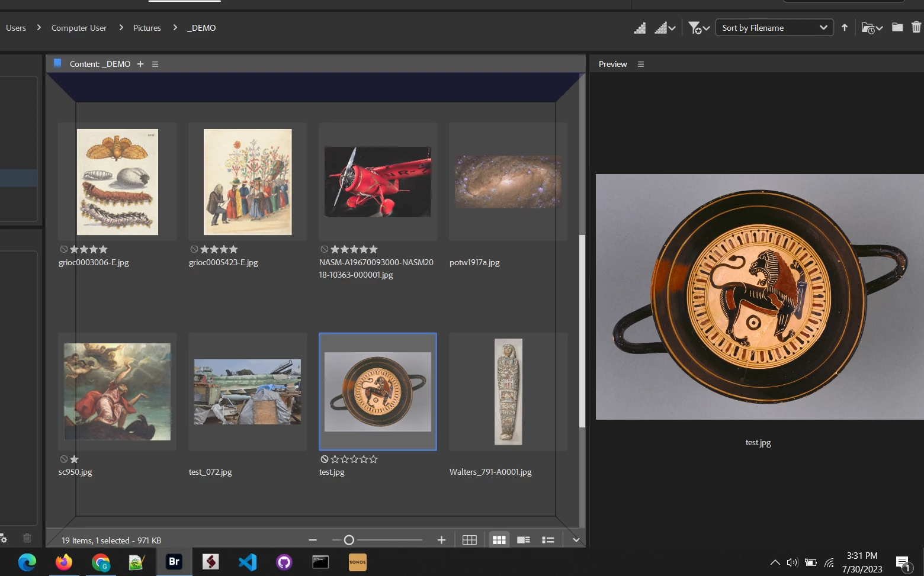Open filter items by rating dropdown
924x576 pixels.
699,28
